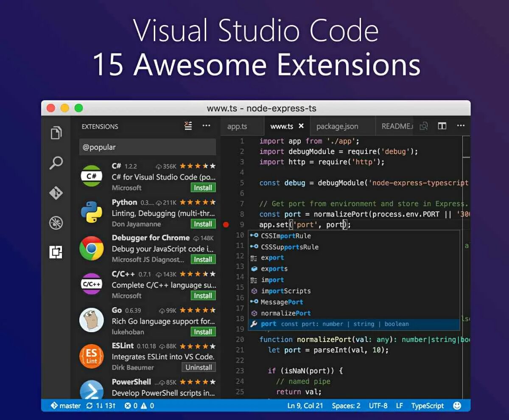509x420 pixels.
Task: Click the macOS green zoom window button
Action: click(x=78, y=108)
